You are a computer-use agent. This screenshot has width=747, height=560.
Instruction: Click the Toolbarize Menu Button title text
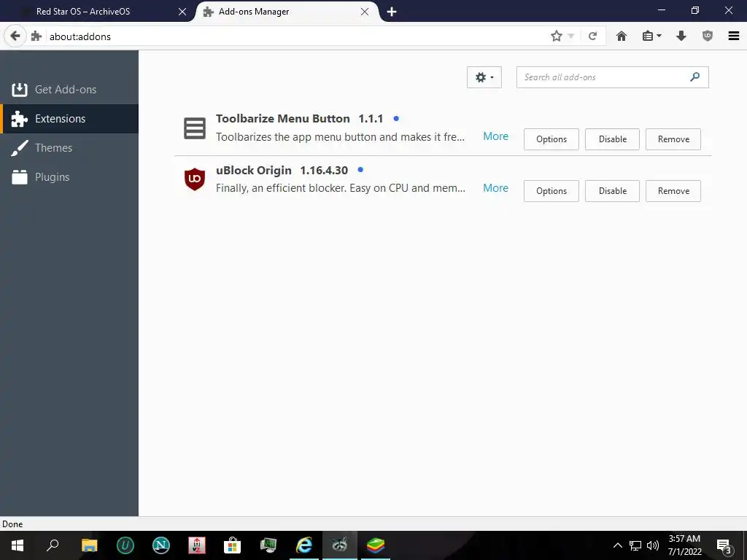pos(282,119)
